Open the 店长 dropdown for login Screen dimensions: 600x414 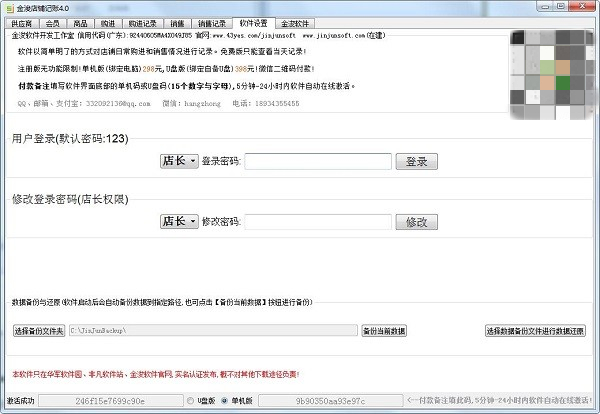point(178,161)
